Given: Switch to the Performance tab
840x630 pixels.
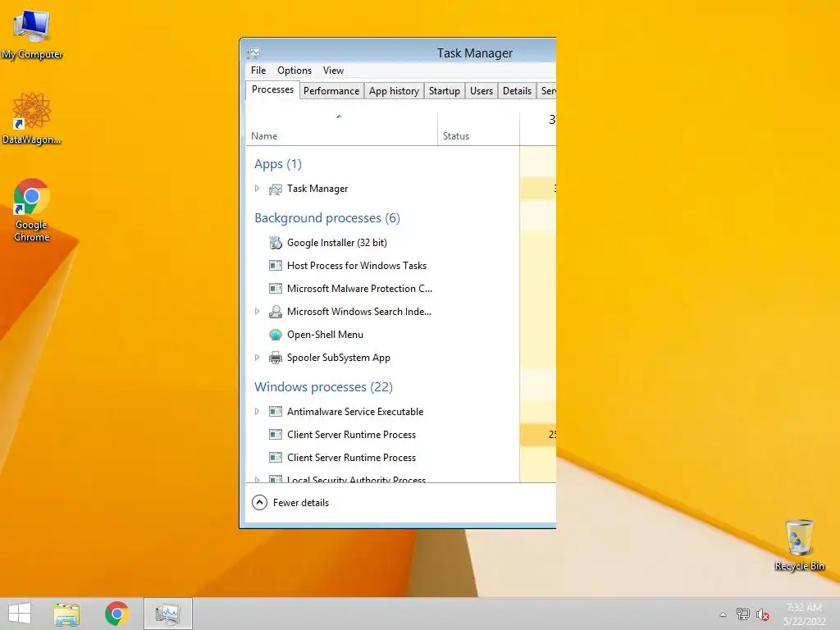Looking at the screenshot, I should point(331,91).
